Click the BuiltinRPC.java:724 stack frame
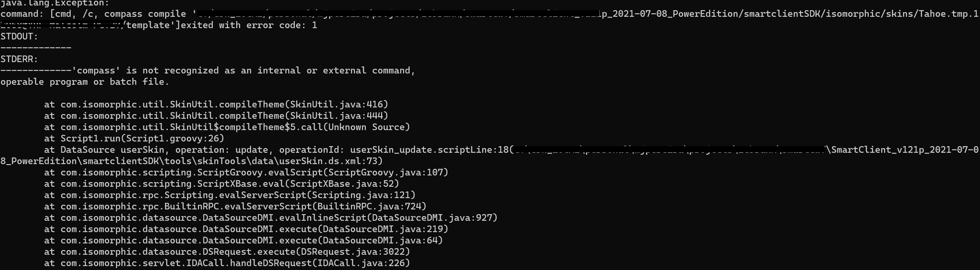 point(235,207)
